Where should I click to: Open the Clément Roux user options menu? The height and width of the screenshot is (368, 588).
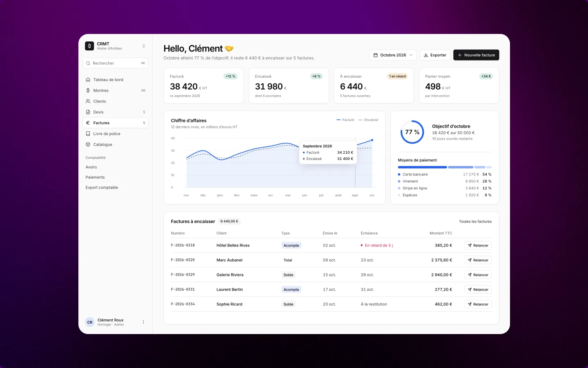tap(143, 322)
